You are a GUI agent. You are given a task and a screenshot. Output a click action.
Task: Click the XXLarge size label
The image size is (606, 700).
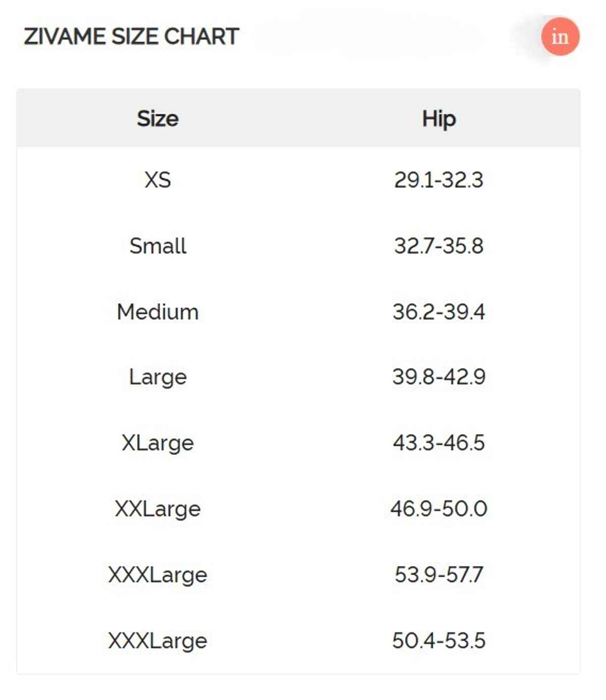click(x=158, y=509)
